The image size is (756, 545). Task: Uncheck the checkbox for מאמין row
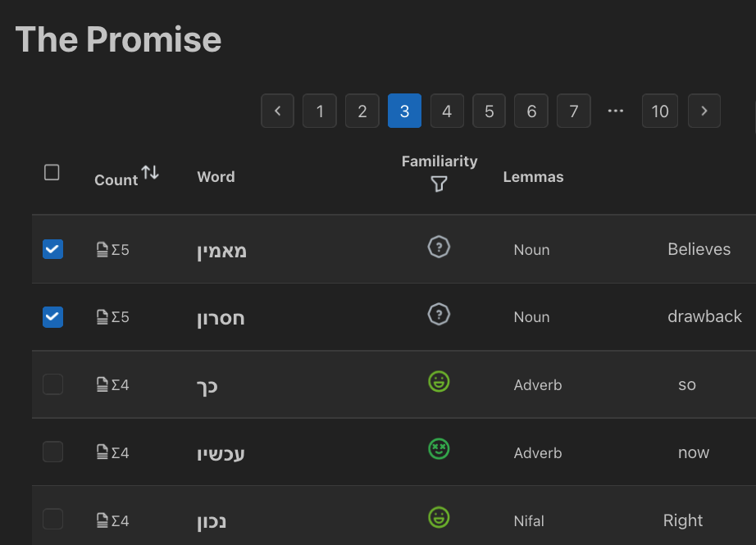(52, 249)
